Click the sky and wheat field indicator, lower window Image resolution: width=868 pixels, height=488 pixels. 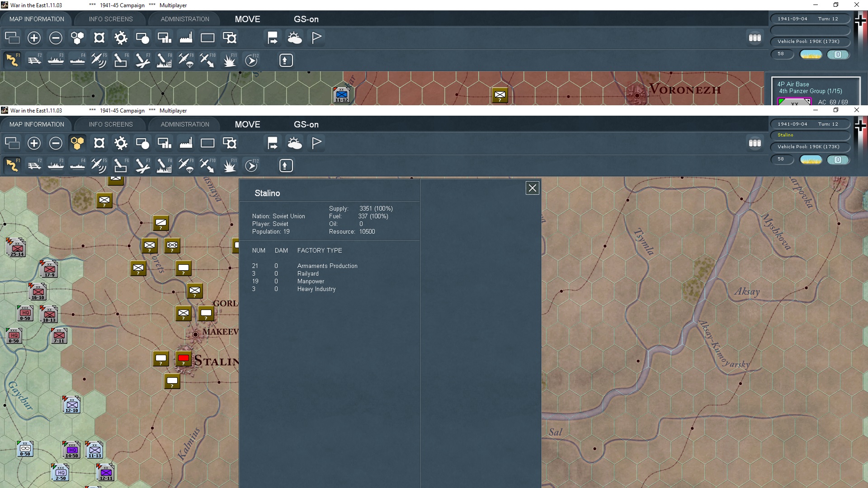pyautogui.click(x=811, y=160)
